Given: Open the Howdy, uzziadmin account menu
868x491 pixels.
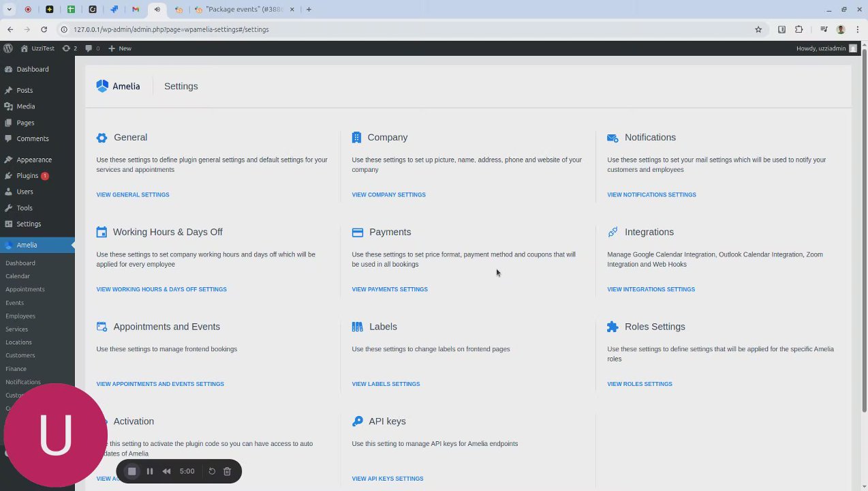Looking at the screenshot, I should pos(826,48).
